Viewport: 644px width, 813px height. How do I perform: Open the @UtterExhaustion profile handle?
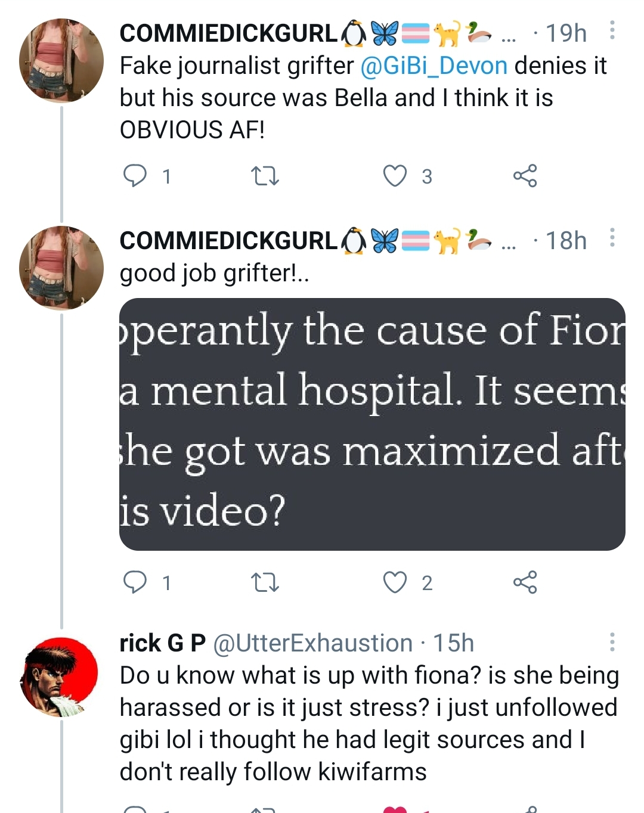pyautogui.click(x=312, y=643)
